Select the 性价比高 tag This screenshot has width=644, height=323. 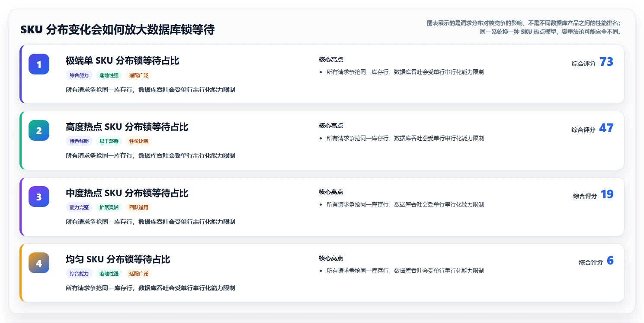point(139,141)
